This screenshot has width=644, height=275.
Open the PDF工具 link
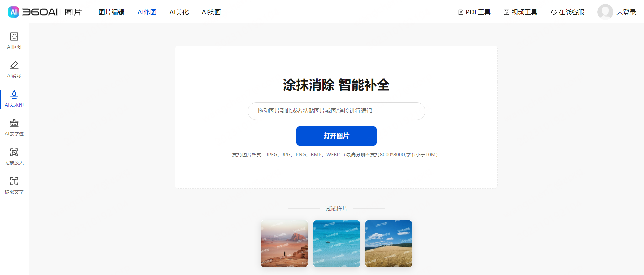(x=474, y=12)
